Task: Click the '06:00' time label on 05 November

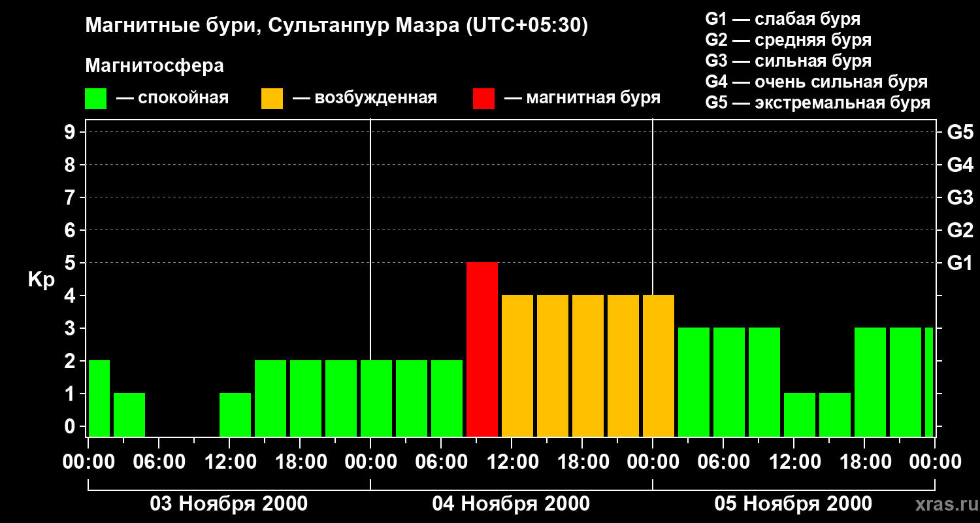Action: (x=723, y=462)
